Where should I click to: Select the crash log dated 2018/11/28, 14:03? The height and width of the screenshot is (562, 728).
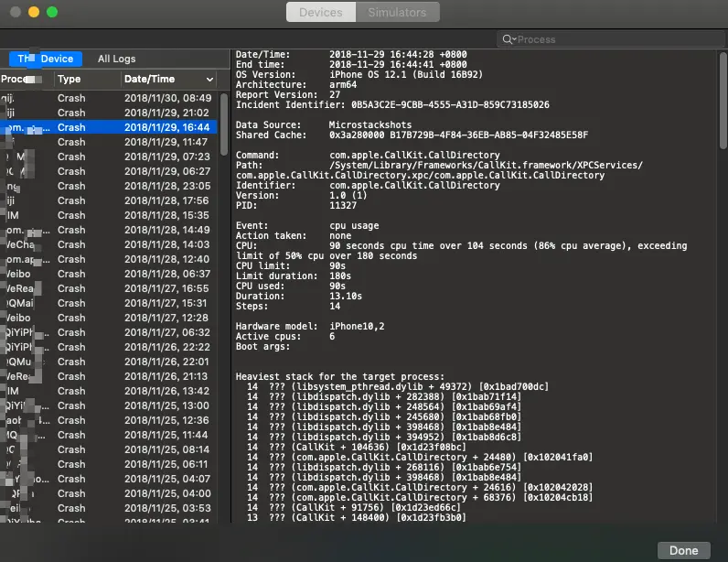click(x=109, y=244)
